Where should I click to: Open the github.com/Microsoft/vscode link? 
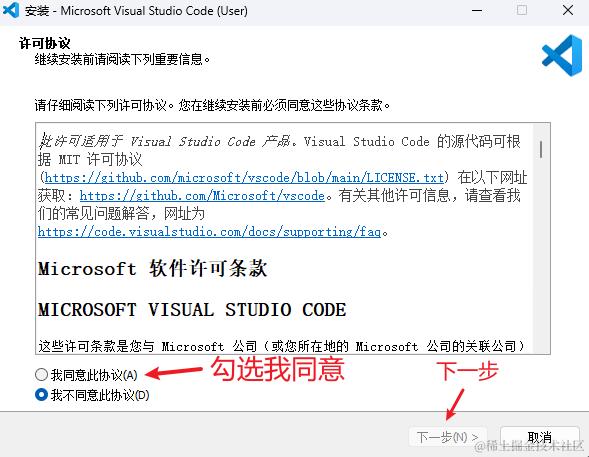point(202,196)
